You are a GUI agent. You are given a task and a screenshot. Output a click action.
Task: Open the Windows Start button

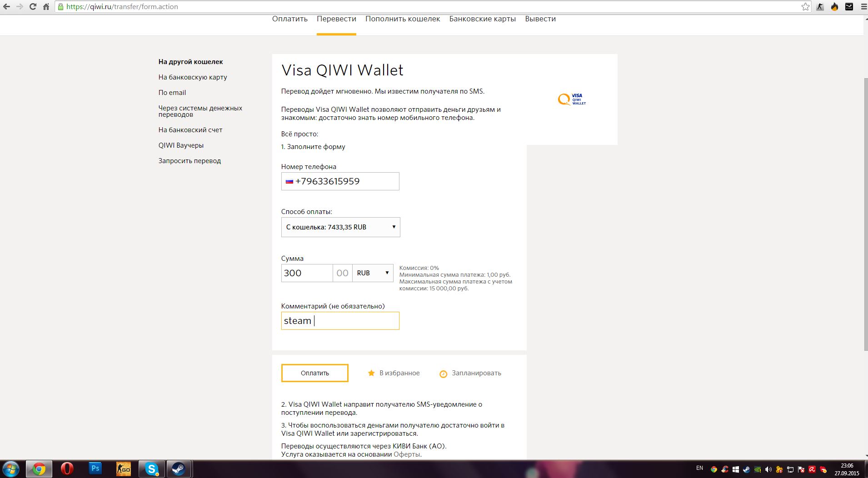11,468
